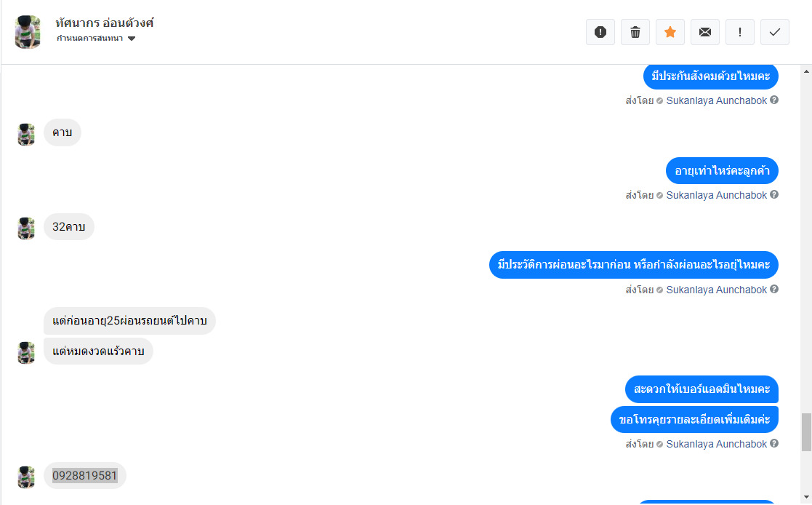Image resolution: width=812 pixels, height=505 pixels.
Task: Click the scrollbar up arrow
Action: pos(806,71)
